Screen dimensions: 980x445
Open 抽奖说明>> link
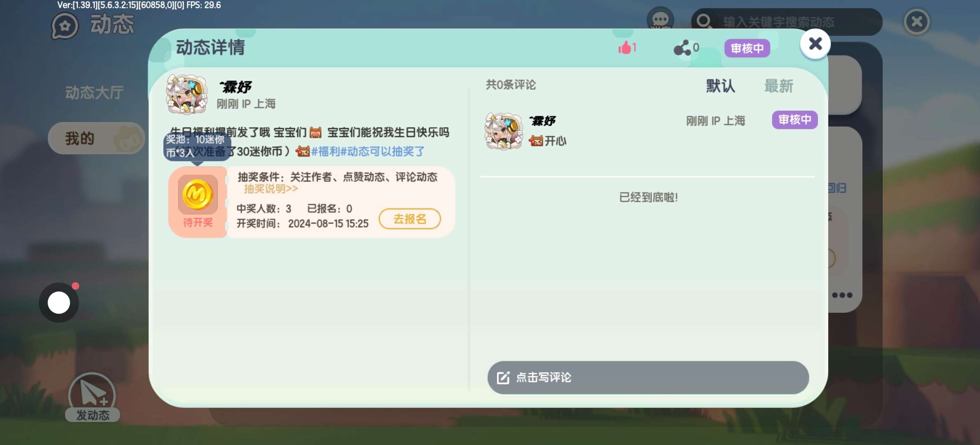coord(271,189)
